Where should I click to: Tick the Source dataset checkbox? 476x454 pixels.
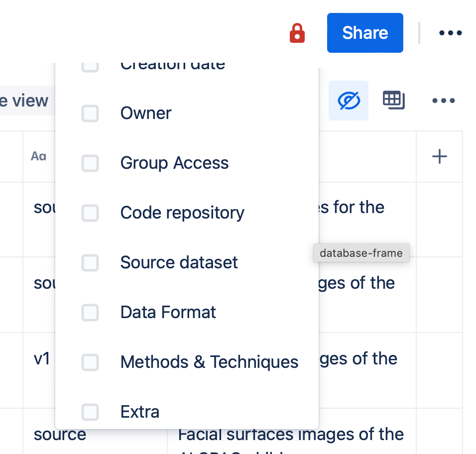tap(90, 263)
